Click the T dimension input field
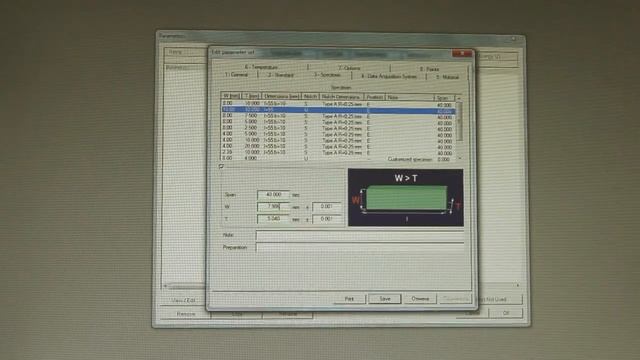The height and width of the screenshot is (360, 640). (x=273, y=219)
